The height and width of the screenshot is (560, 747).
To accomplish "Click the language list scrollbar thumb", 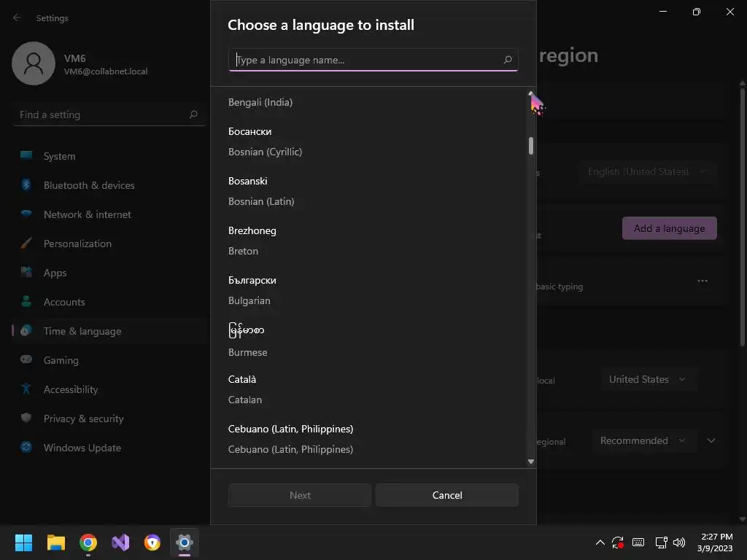I will [531, 146].
